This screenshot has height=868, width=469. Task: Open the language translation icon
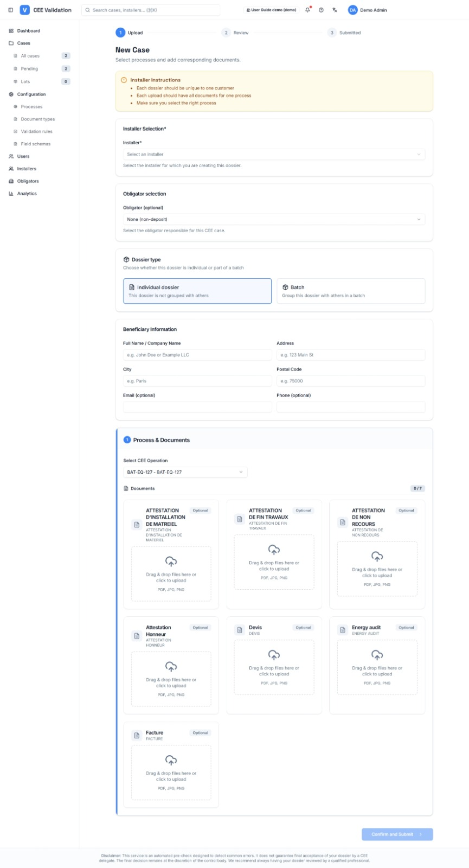coord(335,10)
